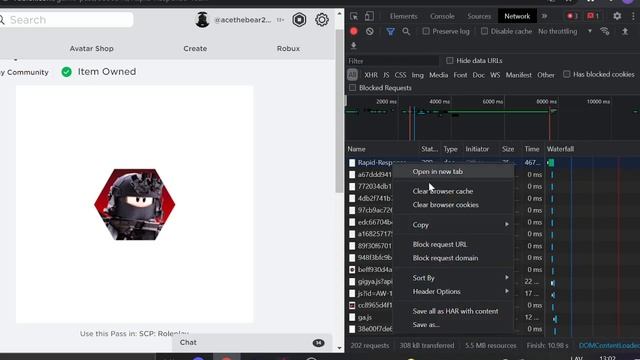Filter requests by XHR type
The image size is (640, 360).
tap(371, 75)
